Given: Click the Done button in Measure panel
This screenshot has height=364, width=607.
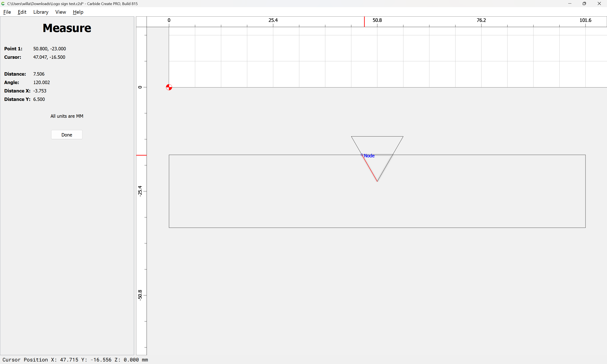Looking at the screenshot, I should pos(67,135).
